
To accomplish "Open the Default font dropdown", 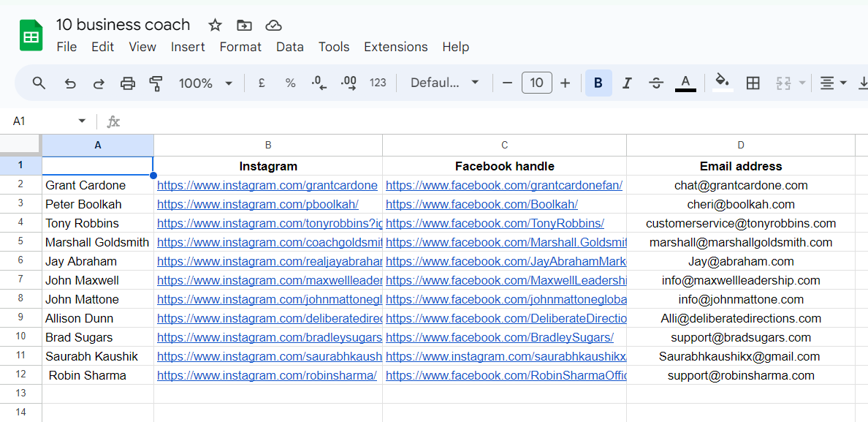I will 444,83.
